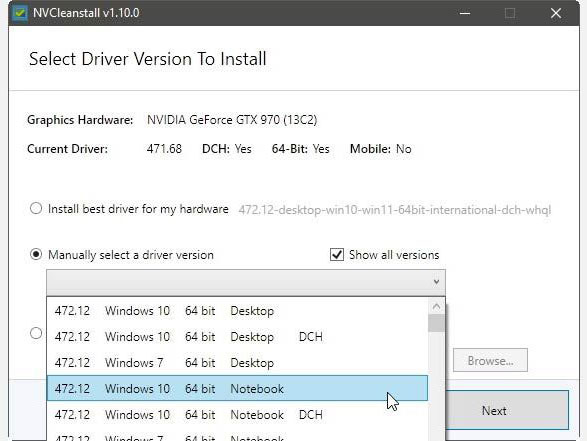
Task: Choose 472.12 Windows 10 64 bit Desktop DCH
Action: pyautogui.click(x=237, y=337)
